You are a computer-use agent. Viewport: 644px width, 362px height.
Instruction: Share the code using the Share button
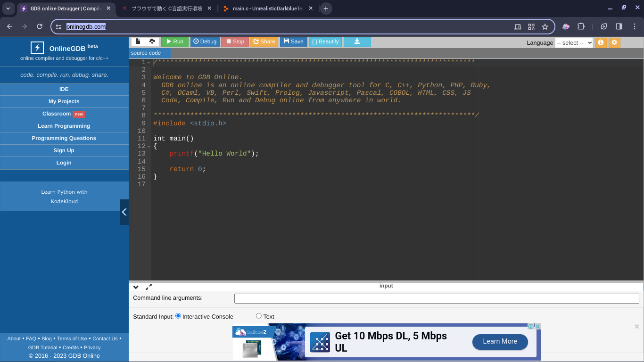coord(264,42)
